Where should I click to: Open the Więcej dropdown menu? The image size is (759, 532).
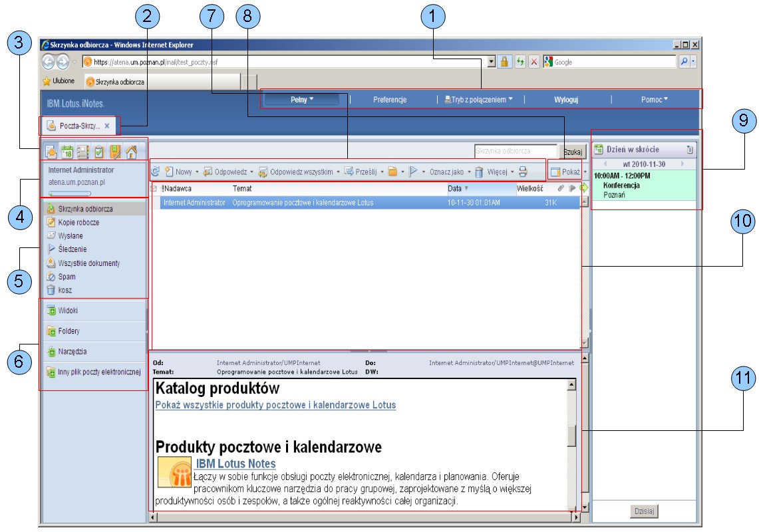coord(500,172)
